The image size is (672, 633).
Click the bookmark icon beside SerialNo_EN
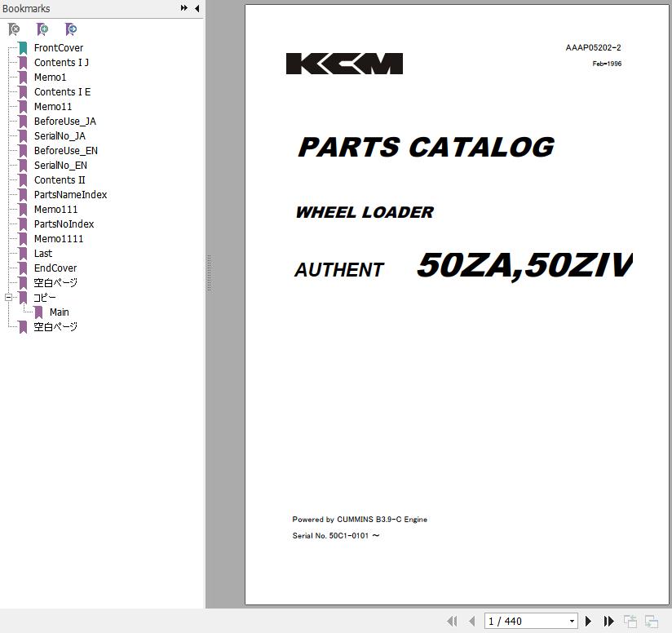23,166
